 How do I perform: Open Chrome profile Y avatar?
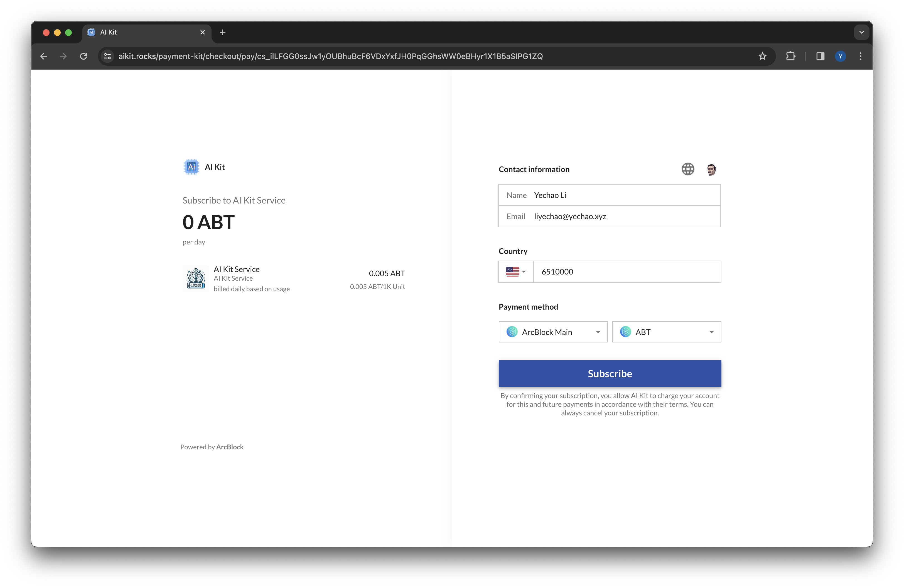[840, 56]
